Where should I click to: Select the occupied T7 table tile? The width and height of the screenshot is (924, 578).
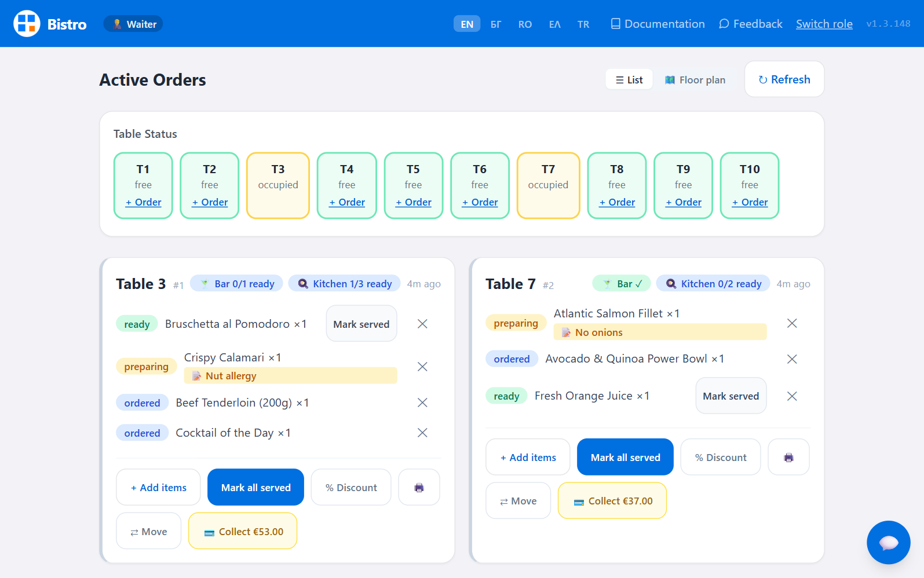click(x=548, y=185)
